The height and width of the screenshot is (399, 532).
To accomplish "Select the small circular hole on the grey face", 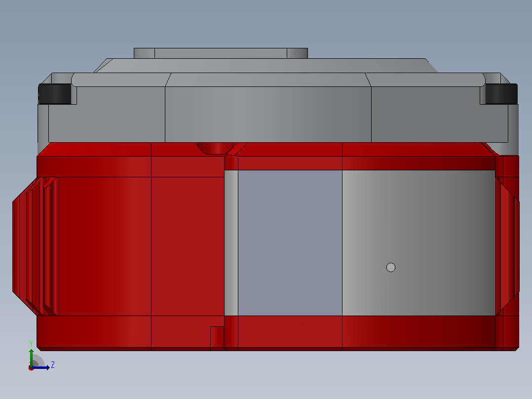I will coord(391,268).
